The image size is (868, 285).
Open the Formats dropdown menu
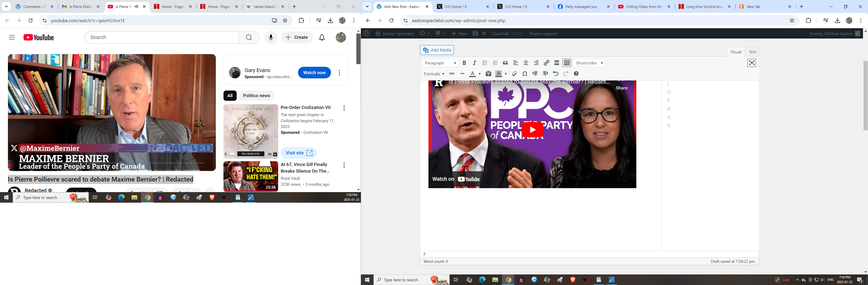pyautogui.click(x=434, y=74)
